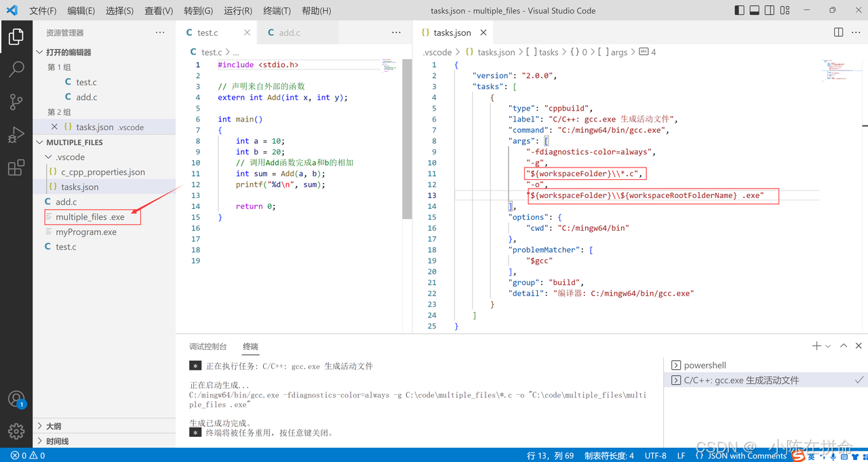
Task: Close the tasks.json editor tab
Action: 484,33
